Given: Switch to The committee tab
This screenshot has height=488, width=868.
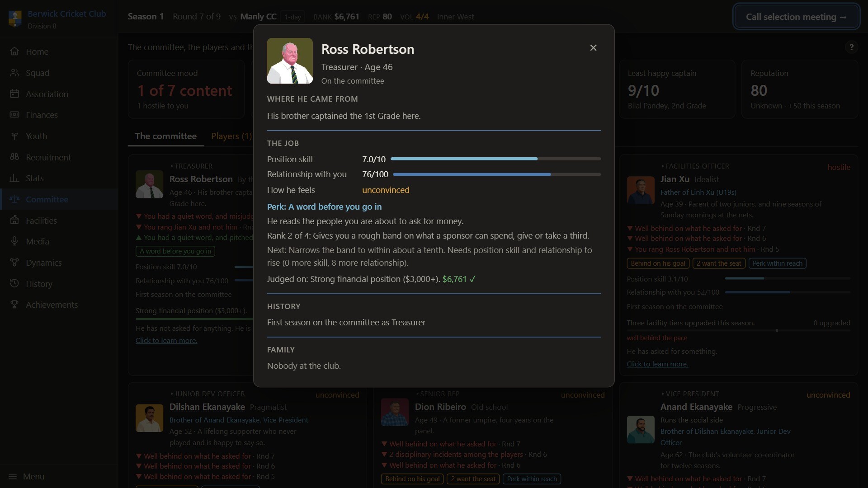Looking at the screenshot, I should 165,136.
